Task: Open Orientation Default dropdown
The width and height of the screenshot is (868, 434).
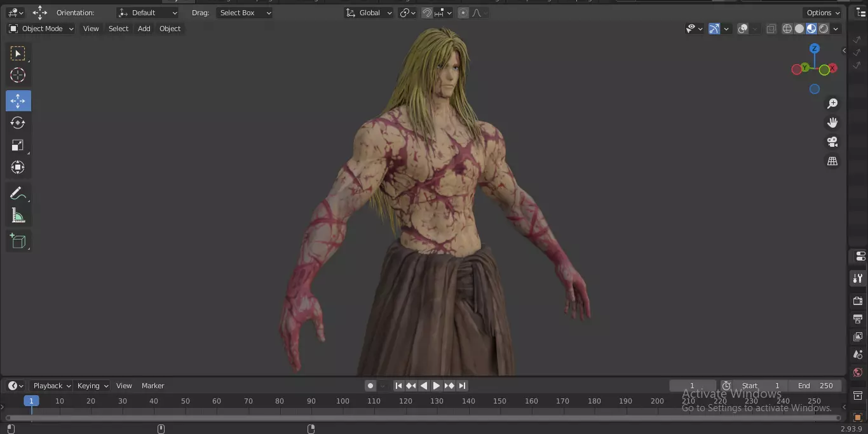Action: pos(148,13)
